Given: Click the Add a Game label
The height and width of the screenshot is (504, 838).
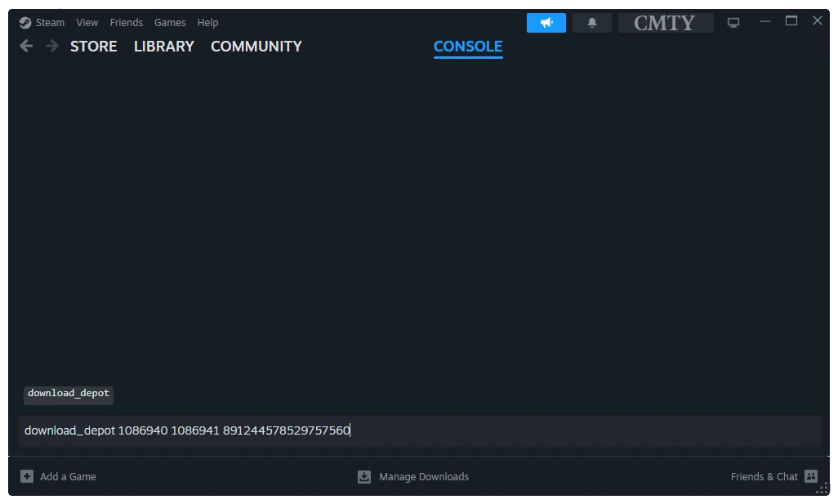Looking at the screenshot, I should click(69, 477).
